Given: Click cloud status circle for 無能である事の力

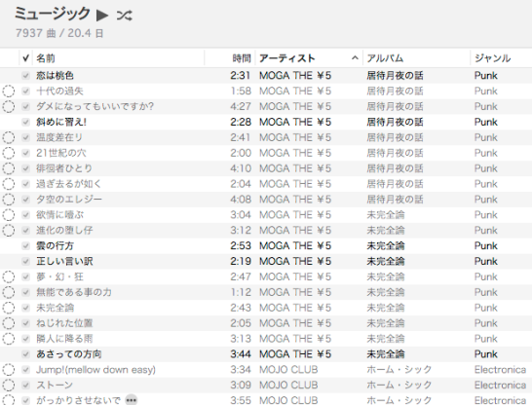Looking at the screenshot, I should [9, 292].
